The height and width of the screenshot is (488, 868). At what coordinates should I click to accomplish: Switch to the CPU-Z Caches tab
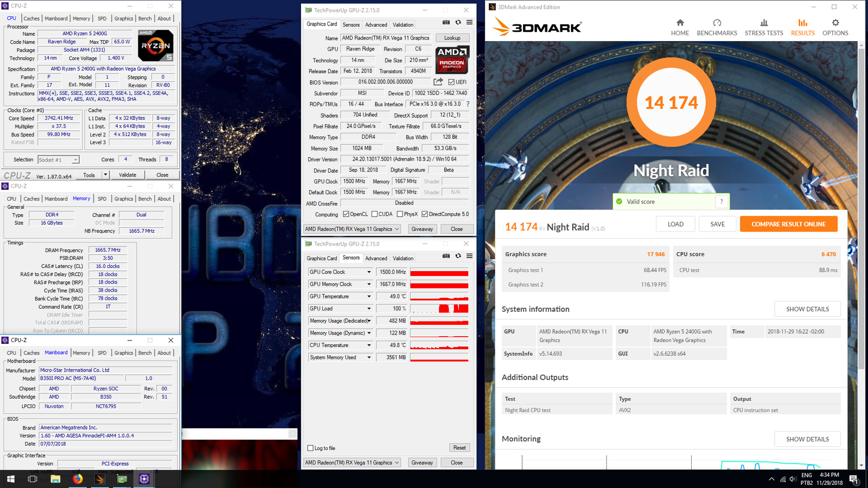coord(31,18)
